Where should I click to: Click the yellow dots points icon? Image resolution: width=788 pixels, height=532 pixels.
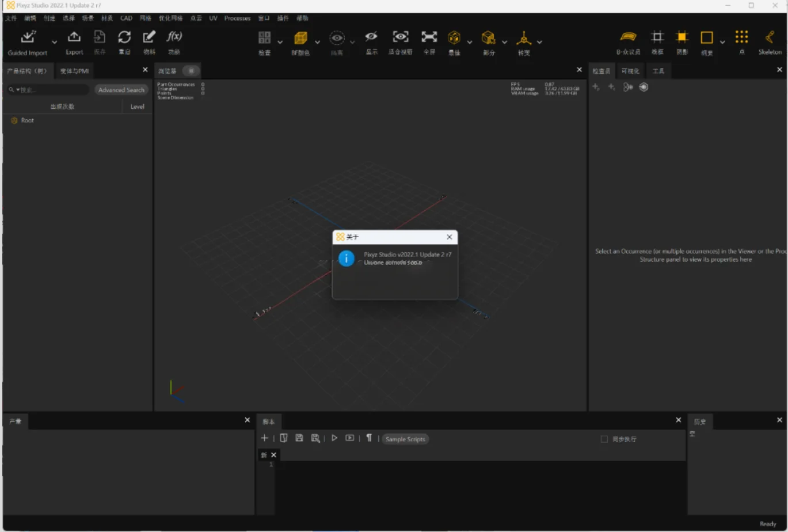pyautogui.click(x=742, y=37)
